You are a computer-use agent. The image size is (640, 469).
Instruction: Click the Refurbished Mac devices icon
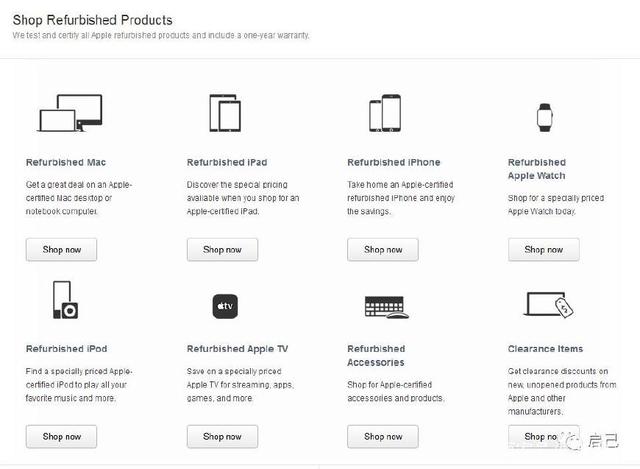tap(65, 115)
